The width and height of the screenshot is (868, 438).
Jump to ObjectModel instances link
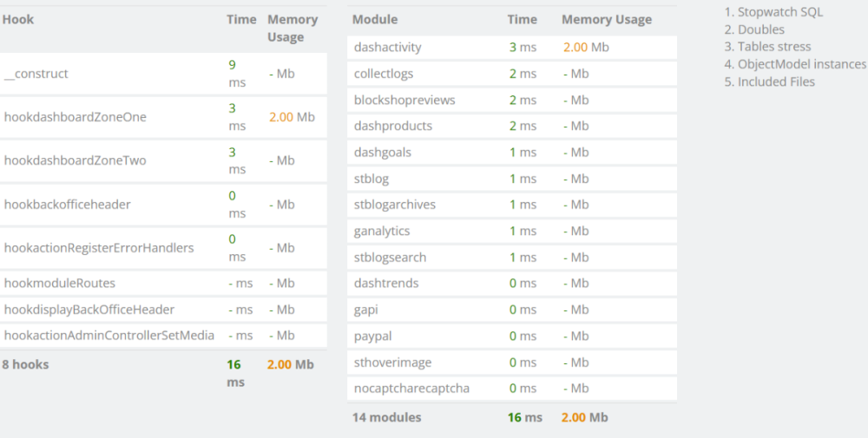801,64
